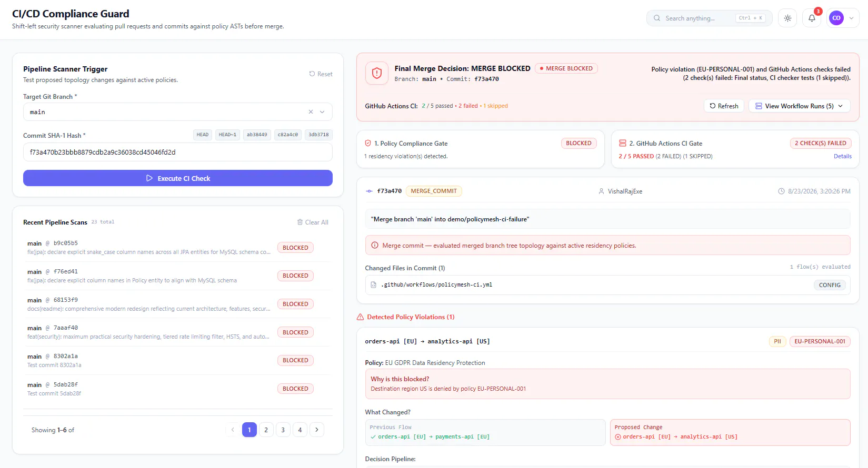
Task: Open the Target Git Branch dropdown chevron
Action: [x=322, y=111]
